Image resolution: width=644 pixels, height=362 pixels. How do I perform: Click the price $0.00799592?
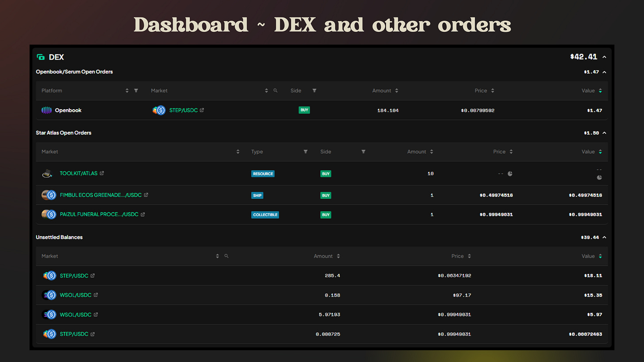[x=478, y=111]
